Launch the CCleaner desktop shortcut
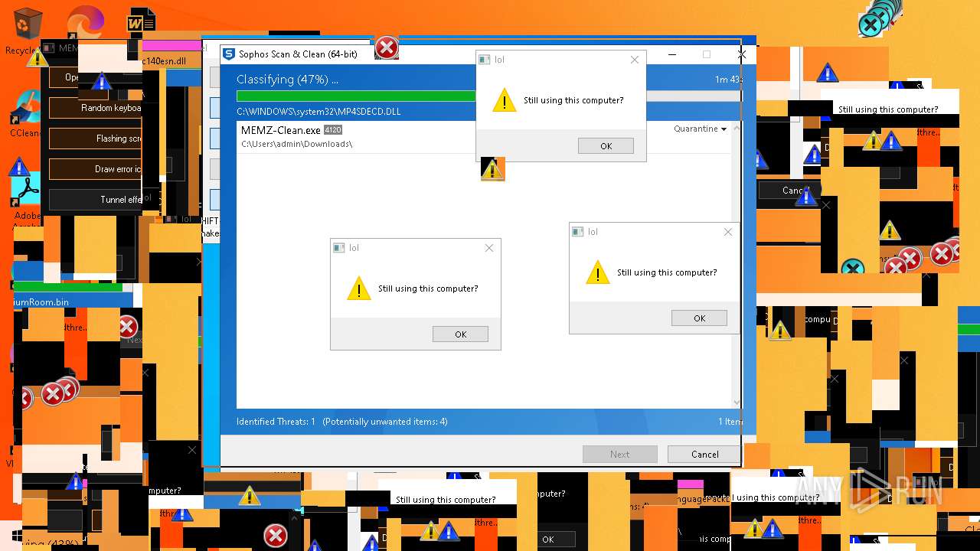Image resolution: width=980 pixels, height=551 pixels. click(x=24, y=109)
